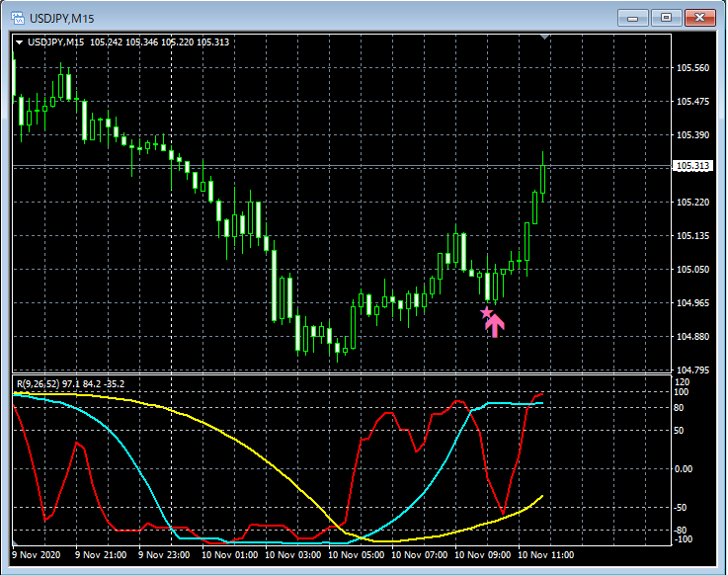
Task: Click the 9 Nov 2020 date label
Action: pos(37,555)
